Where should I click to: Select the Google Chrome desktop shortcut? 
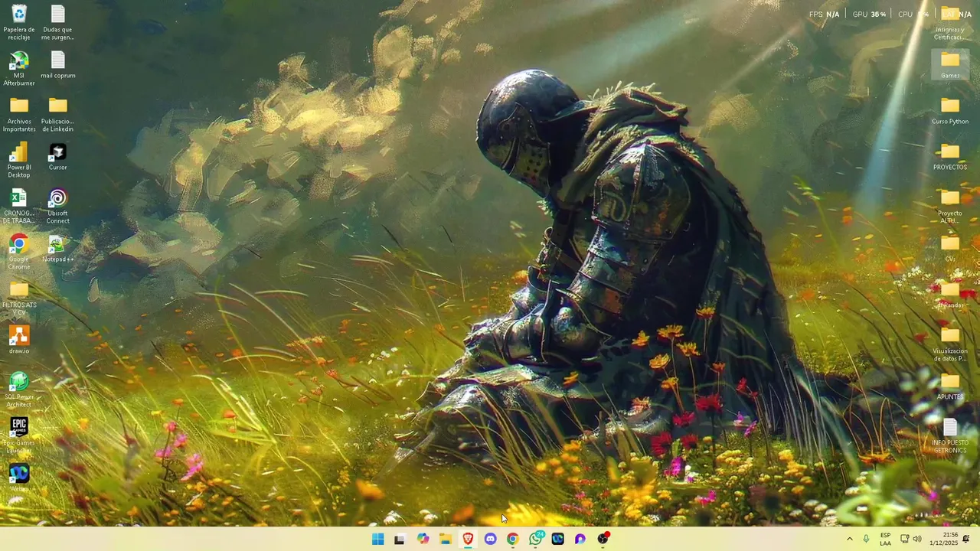(x=19, y=253)
